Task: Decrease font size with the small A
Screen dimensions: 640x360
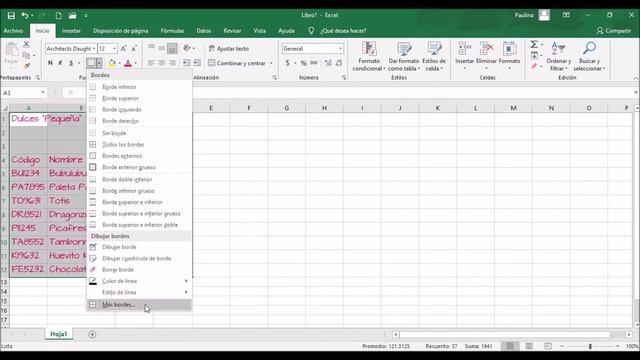Action: pyautogui.click(x=134, y=49)
